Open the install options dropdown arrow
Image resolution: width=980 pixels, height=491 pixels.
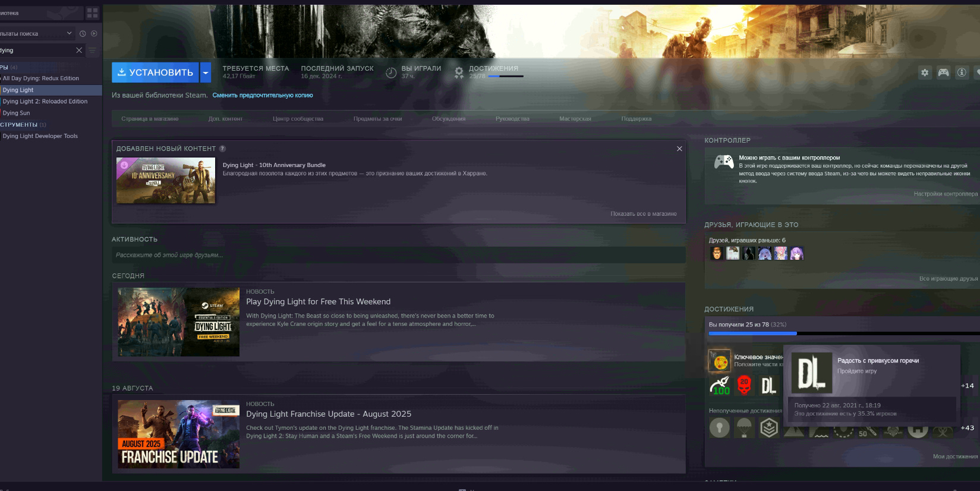pyautogui.click(x=206, y=73)
